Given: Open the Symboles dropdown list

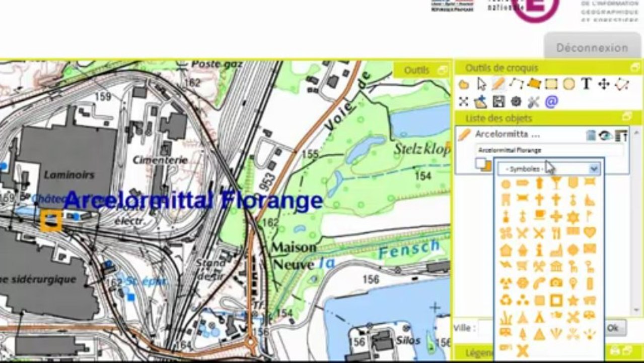Looking at the screenshot, I should tap(549, 169).
